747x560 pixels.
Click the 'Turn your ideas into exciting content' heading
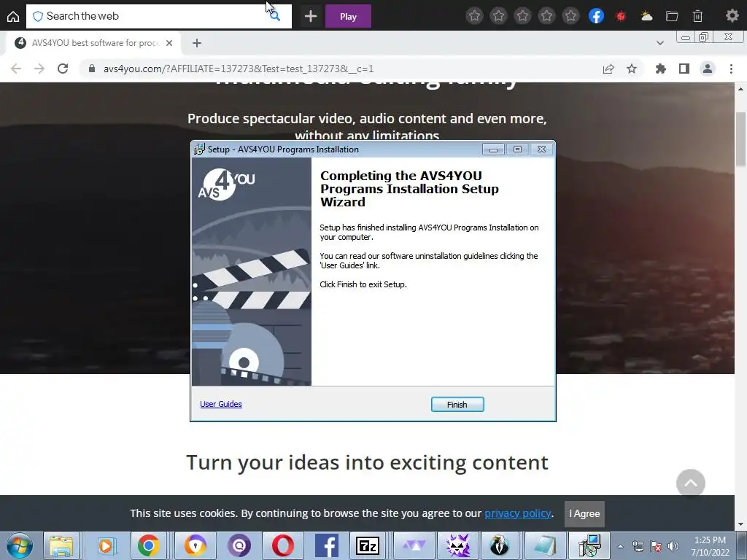click(368, 462)
